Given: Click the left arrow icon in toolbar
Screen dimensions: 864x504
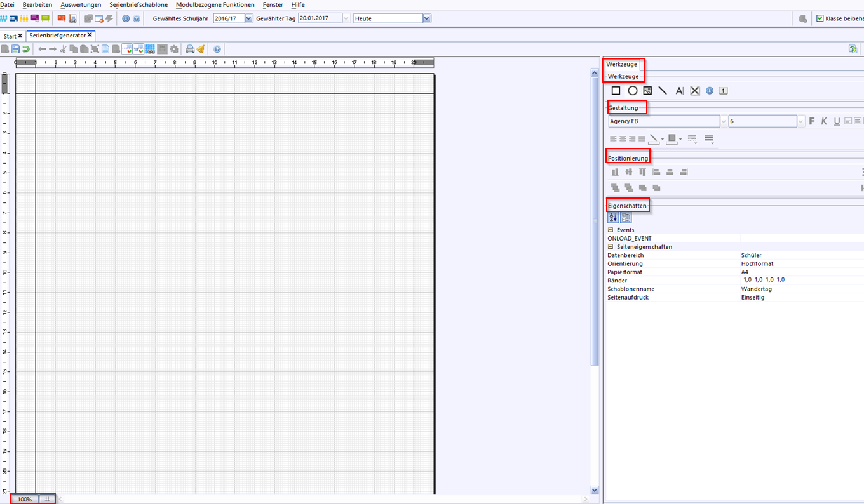Looking at the screenshot, I should [42, 49].
